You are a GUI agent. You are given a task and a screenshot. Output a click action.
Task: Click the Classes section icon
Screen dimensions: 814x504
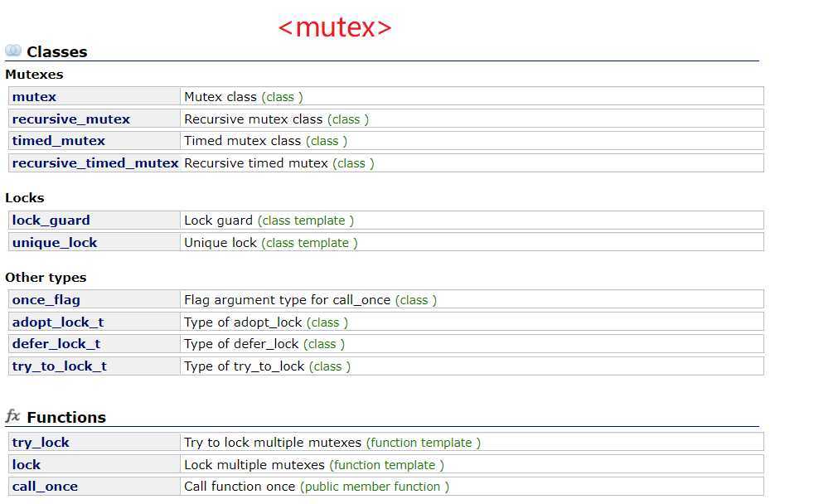pos(13,51)
